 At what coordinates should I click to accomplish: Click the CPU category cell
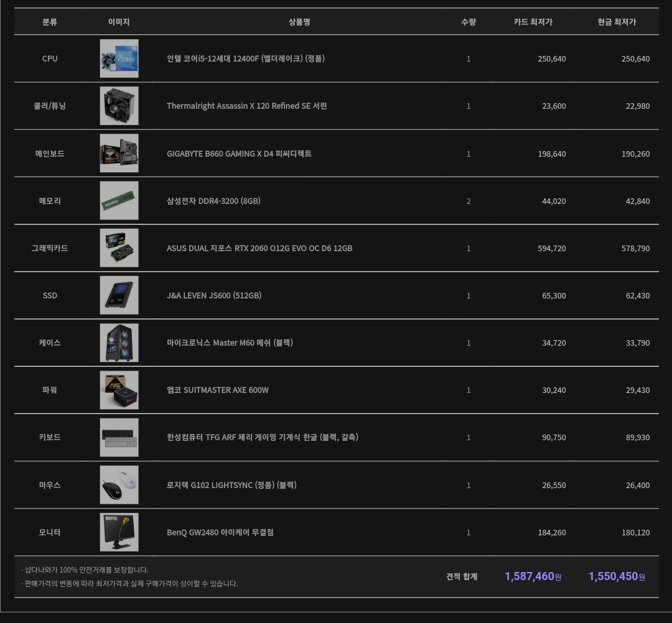pyautogui.click(x=50, y=58)
